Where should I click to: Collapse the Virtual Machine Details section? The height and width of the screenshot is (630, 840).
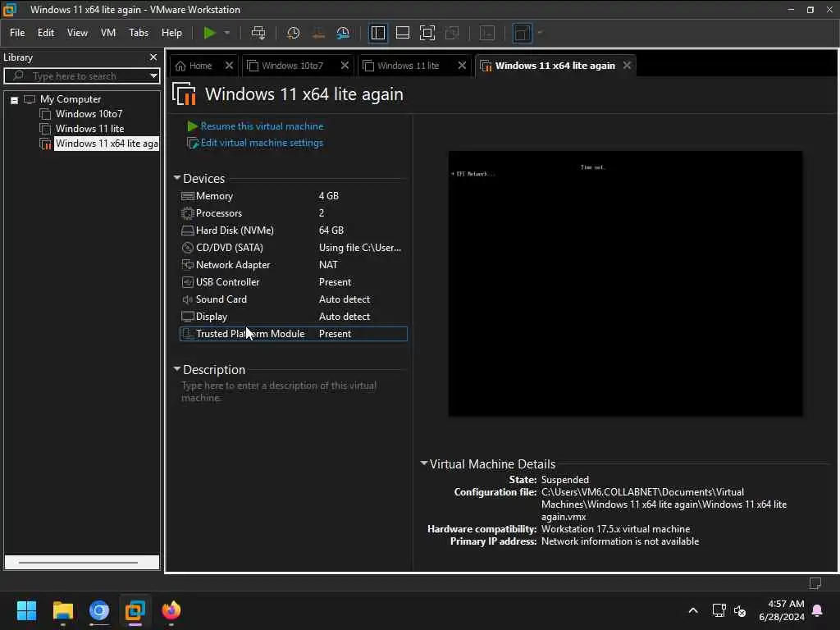[x=424, y=463]
